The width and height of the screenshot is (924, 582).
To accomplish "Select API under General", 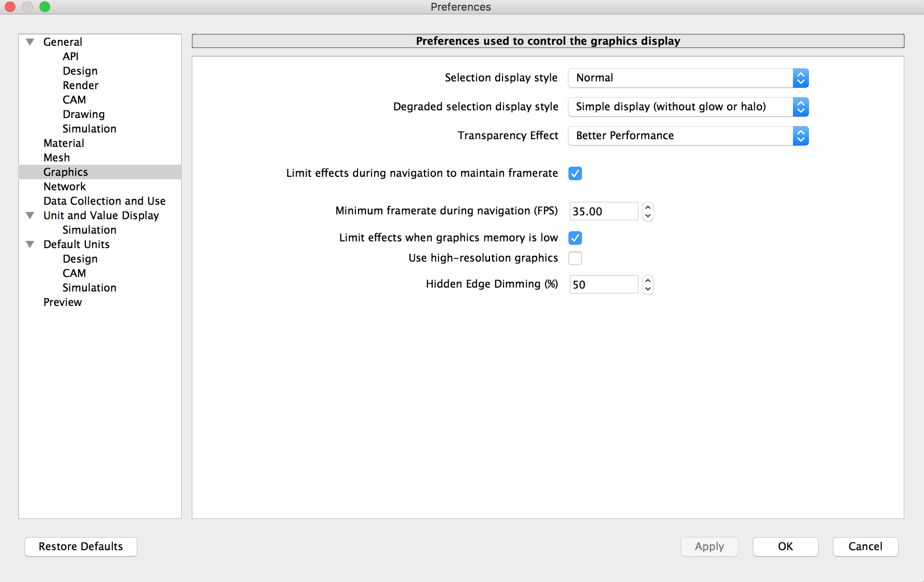I will (70, 56).
